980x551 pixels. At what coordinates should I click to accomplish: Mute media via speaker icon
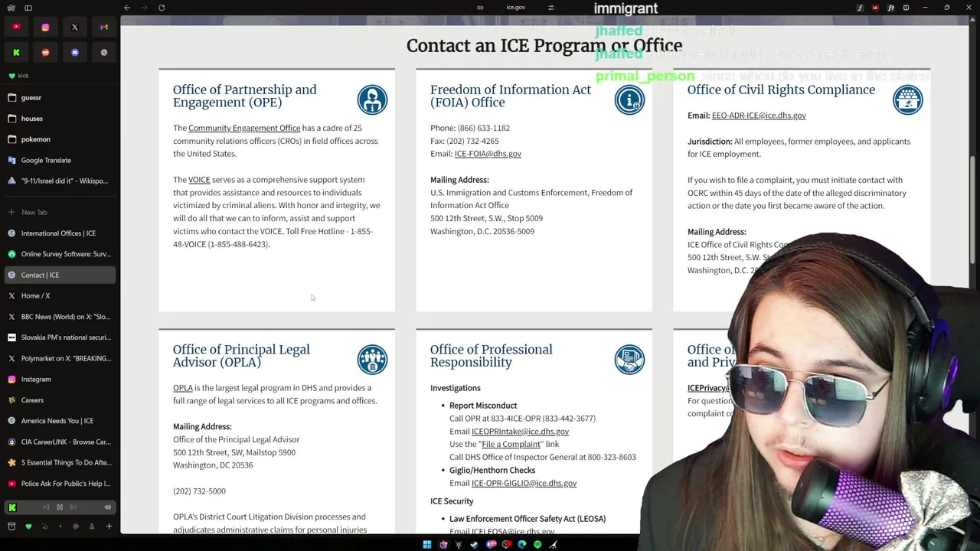[107, 507]
